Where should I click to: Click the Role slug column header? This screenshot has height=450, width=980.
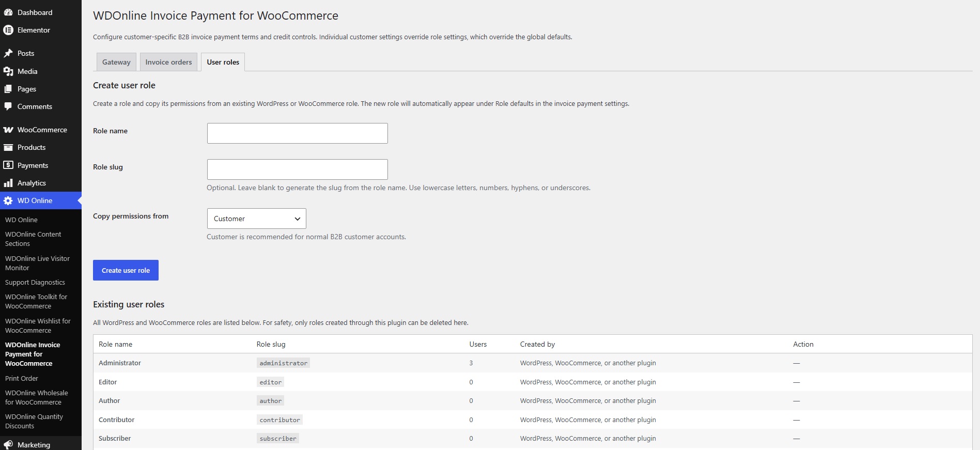point(271,344)
